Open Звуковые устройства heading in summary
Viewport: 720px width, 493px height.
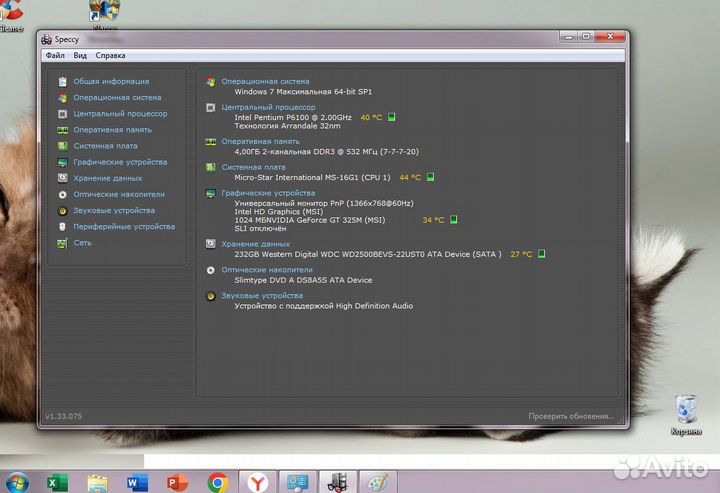(x=262, y=296)
